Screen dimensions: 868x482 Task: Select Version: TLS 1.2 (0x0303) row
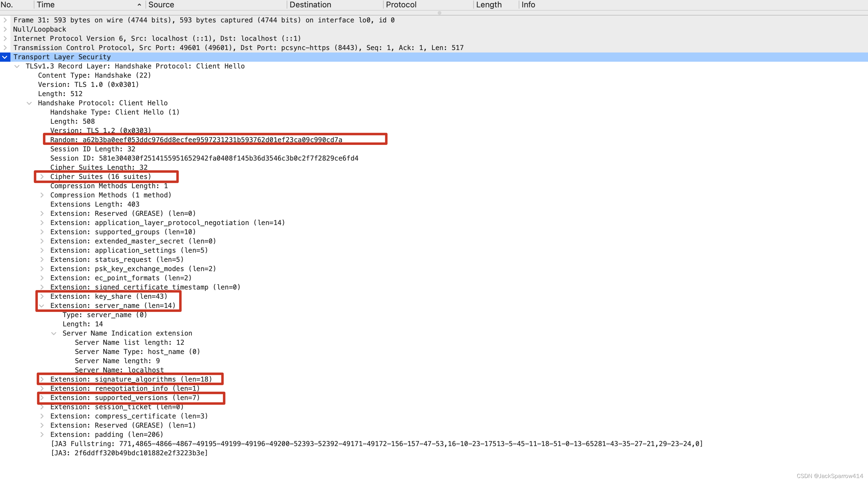(x=100, y=131)
